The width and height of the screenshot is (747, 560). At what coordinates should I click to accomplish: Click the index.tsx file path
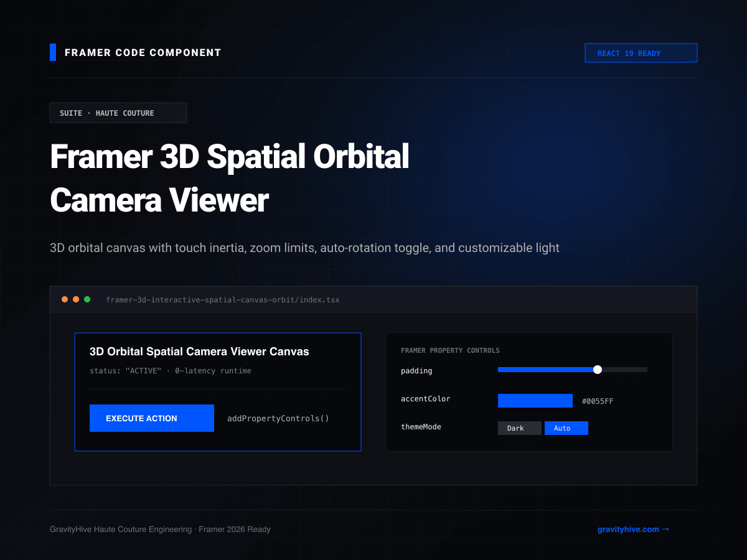[223, 300]
